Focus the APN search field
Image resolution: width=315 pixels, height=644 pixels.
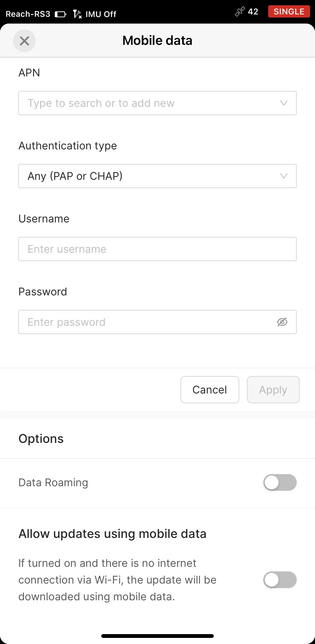click(x=145, y=103)
